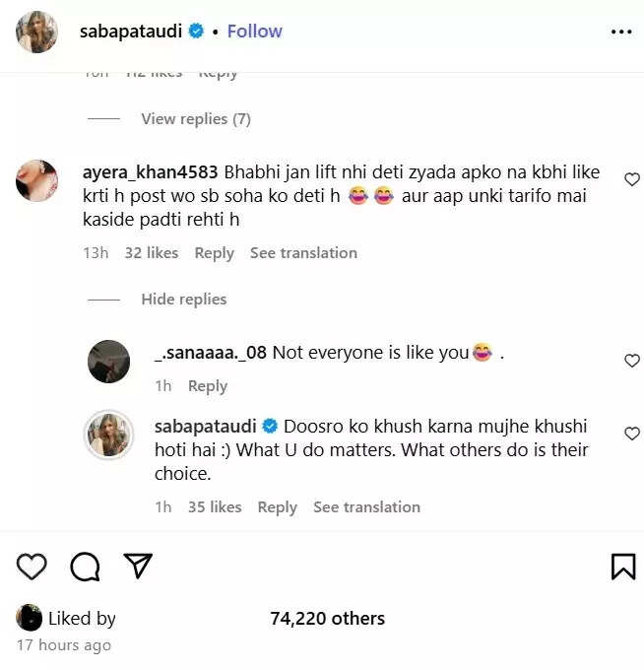The height and width of the screenshot is (670, 644).
Task: Like _.sanaaaa._08's reply heart
Action: [x=632, y=361]
